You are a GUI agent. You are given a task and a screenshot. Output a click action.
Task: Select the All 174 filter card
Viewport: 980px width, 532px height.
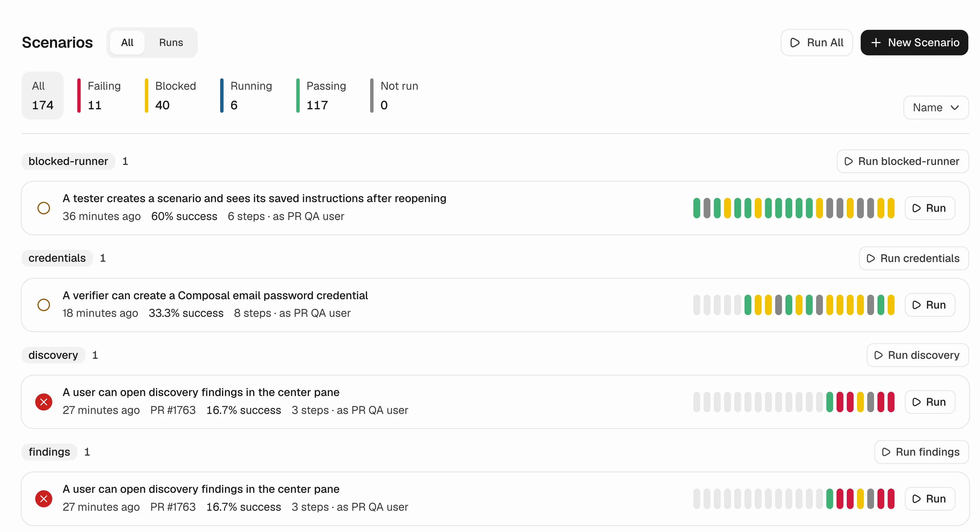coord(43,95)
